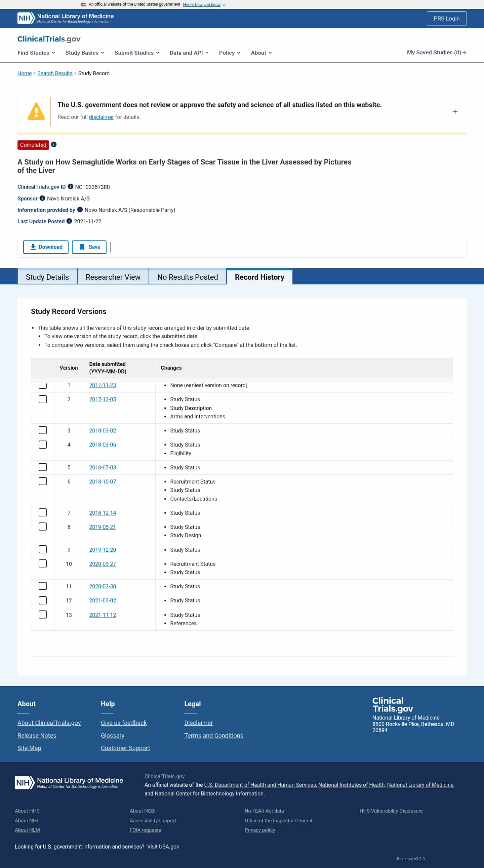Click the NIH logo in the footer
This screenshot has height=868, width=484.
[x=69, y=782]
